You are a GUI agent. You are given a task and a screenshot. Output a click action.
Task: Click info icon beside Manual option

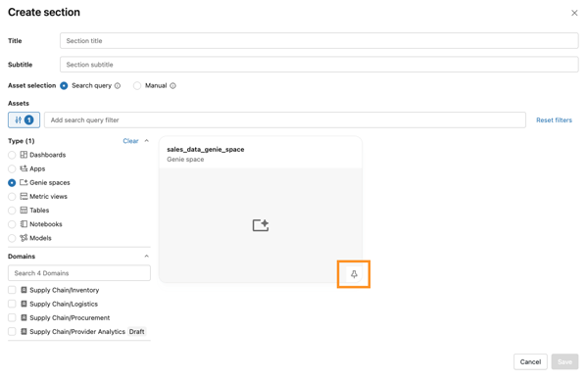[x=172, y=86]
